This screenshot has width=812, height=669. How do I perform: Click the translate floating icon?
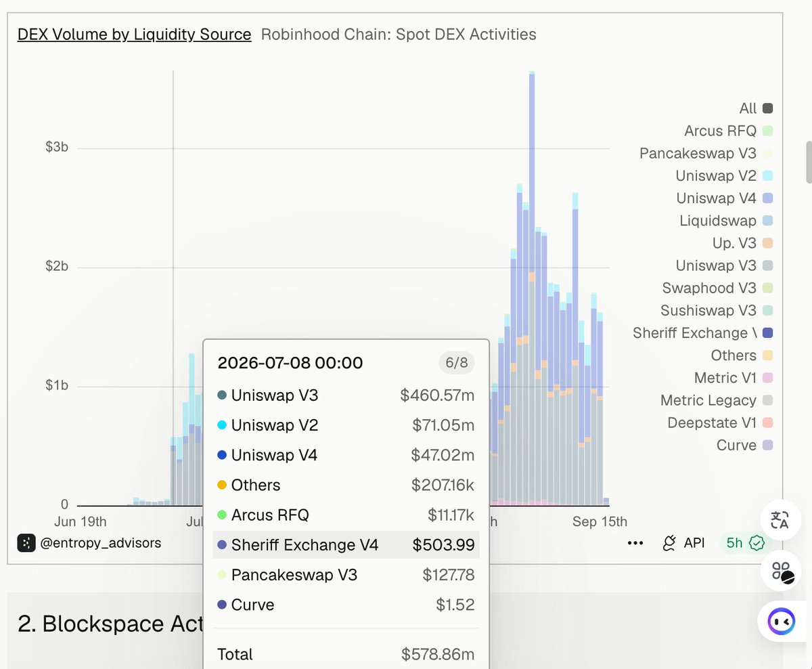coord(780,520)
